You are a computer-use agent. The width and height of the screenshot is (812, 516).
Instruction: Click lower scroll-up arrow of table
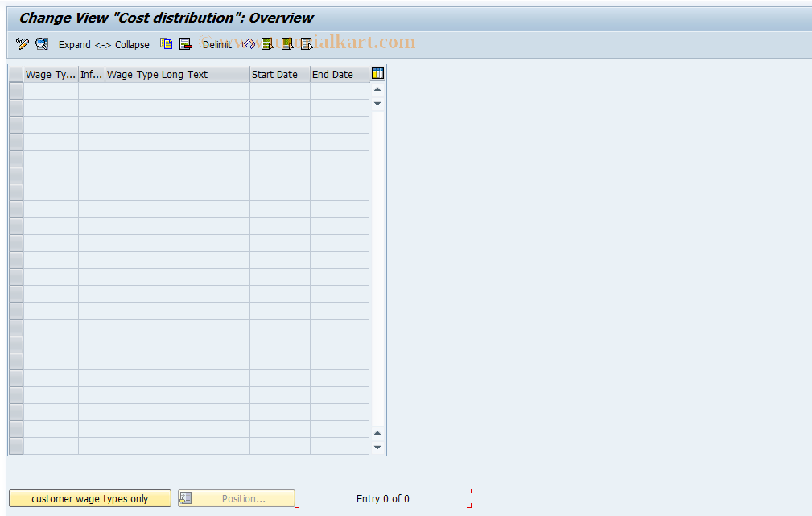(377, 433)
